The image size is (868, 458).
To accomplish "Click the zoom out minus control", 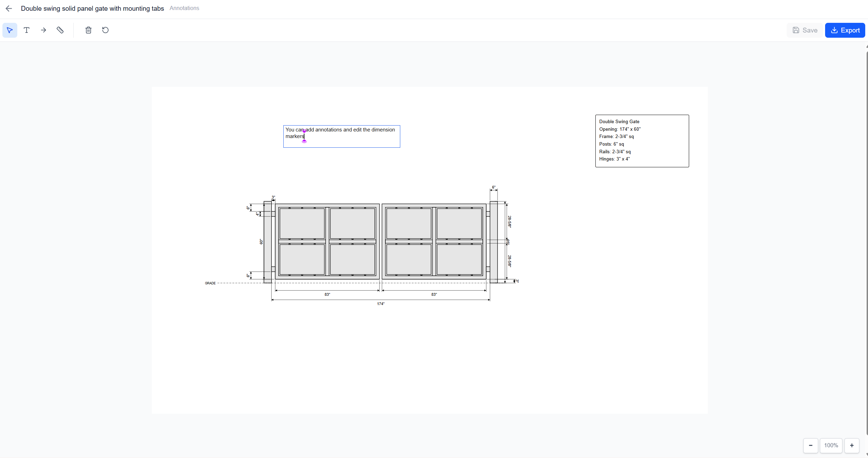I will 811,446.
